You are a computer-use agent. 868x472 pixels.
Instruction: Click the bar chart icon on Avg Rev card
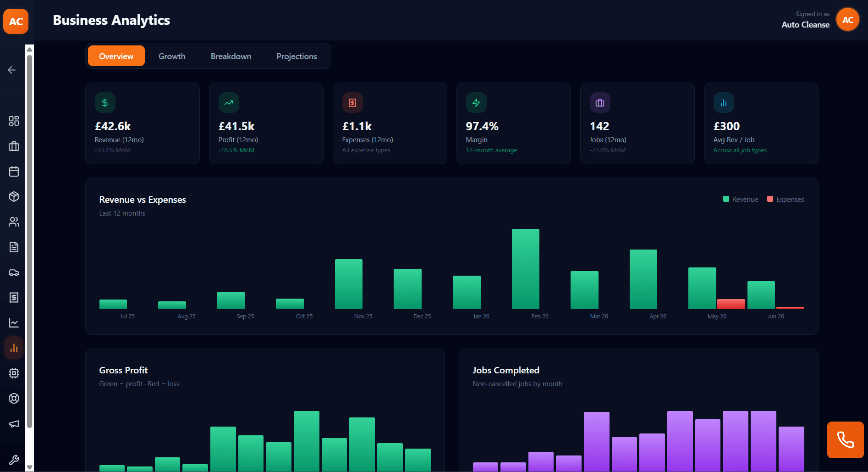(x=724, y=103)
